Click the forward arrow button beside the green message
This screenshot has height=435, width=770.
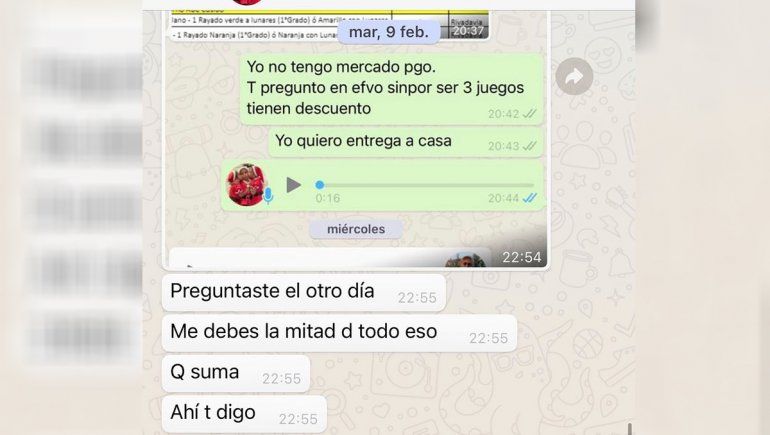[574, 77]
